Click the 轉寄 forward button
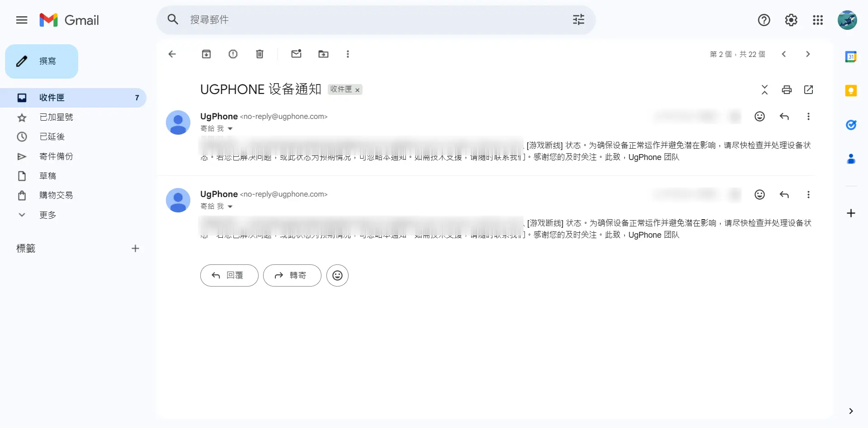 click(292, 275)
